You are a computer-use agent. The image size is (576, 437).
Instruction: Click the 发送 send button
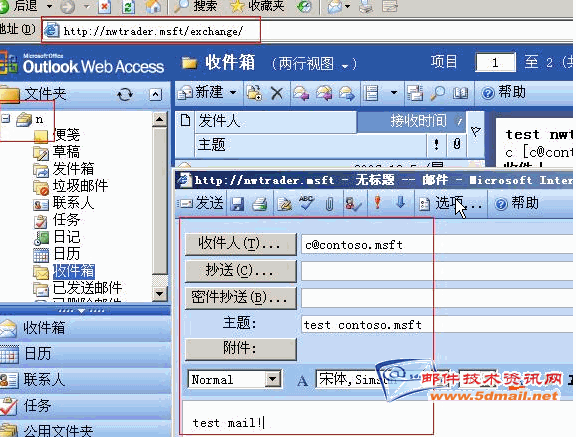tap(201, 203)
